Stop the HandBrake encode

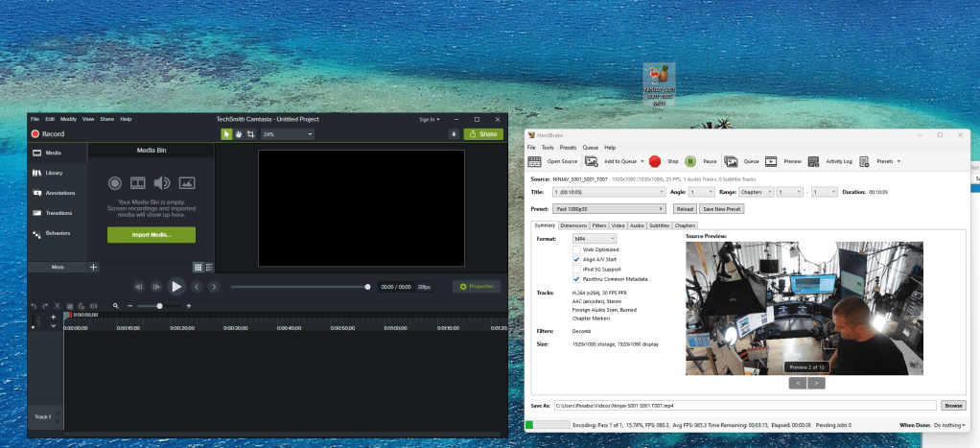point(664,161)
